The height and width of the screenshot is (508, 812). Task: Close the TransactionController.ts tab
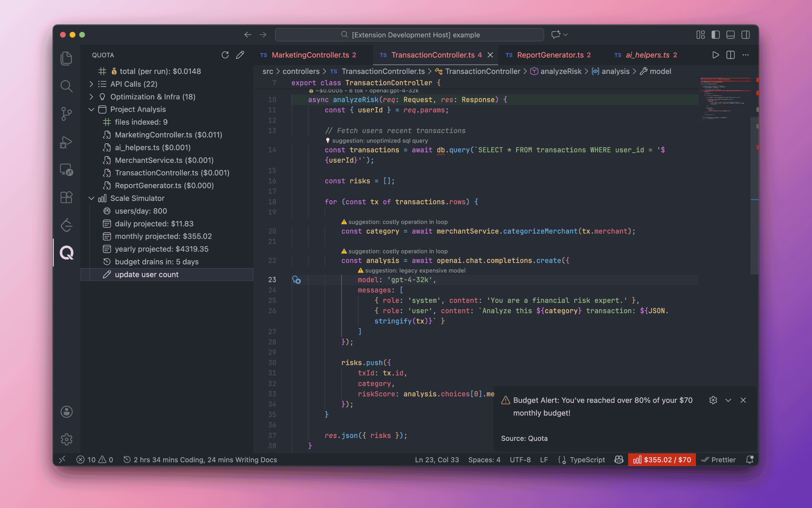(490, 55)
